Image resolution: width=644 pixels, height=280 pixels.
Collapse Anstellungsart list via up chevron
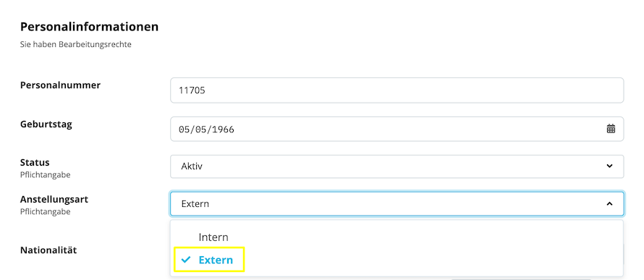pyautogui.click(x=609, y=203)
